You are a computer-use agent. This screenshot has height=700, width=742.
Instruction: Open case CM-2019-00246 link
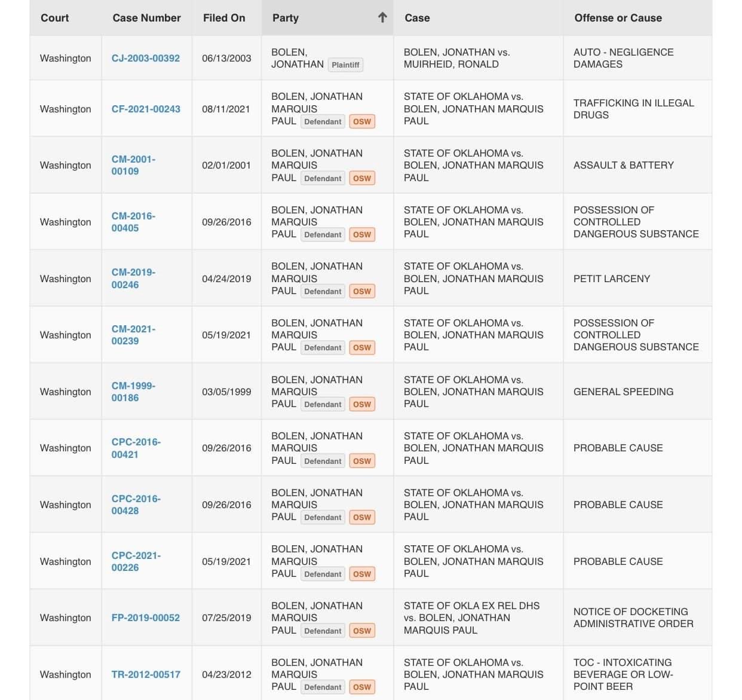coord(133,279)
